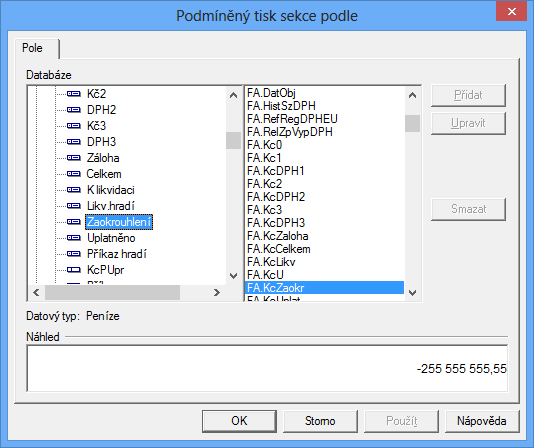The image size is (534, 448).
Task: Click the icon next to Příkaz hradí
Action: [74, 254]
